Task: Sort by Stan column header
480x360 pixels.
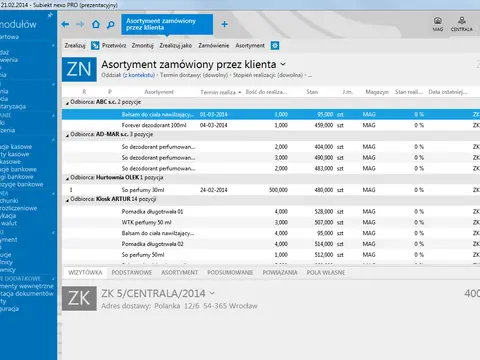Action: click(312, 92)
